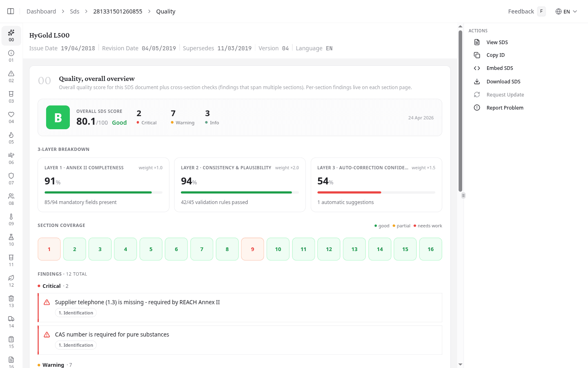The width and height of the screenshot is (588, 368).
Task: Click Identification tag under CAS number finding
Action: (x=76, y=345)
